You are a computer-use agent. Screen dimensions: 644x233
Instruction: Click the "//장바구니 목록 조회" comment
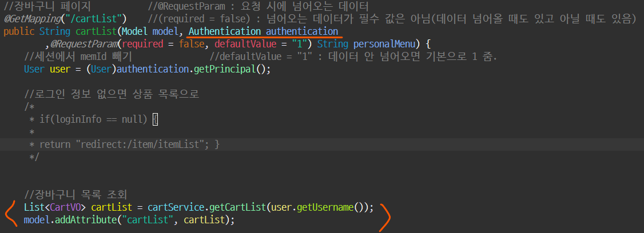tap(76, 194)
